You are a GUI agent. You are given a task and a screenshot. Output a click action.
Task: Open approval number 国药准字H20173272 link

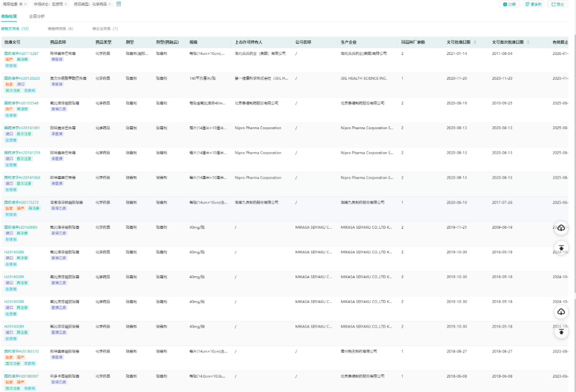pyautogui.click(x=21, y=203)
